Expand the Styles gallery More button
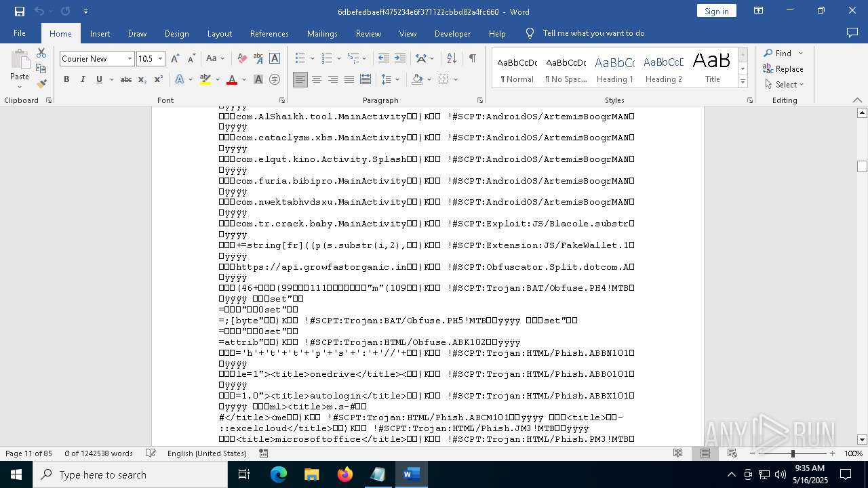 743,82
